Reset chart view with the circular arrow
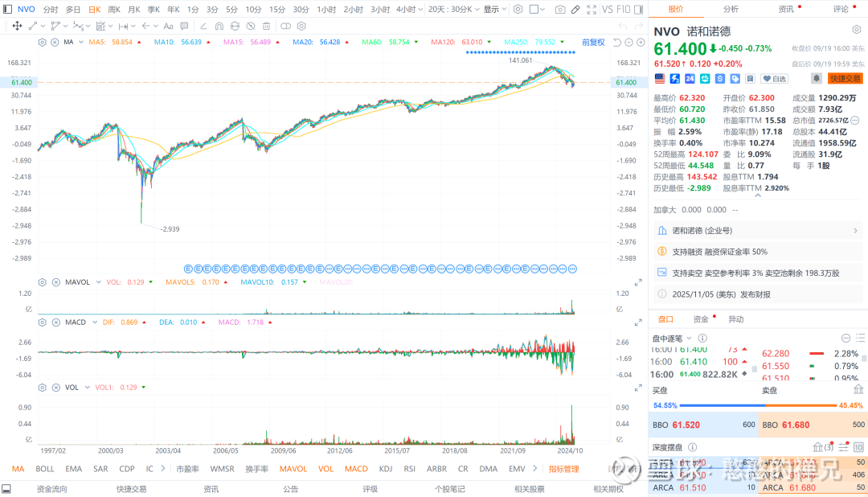Screen dimensions: 868x497 617,42
